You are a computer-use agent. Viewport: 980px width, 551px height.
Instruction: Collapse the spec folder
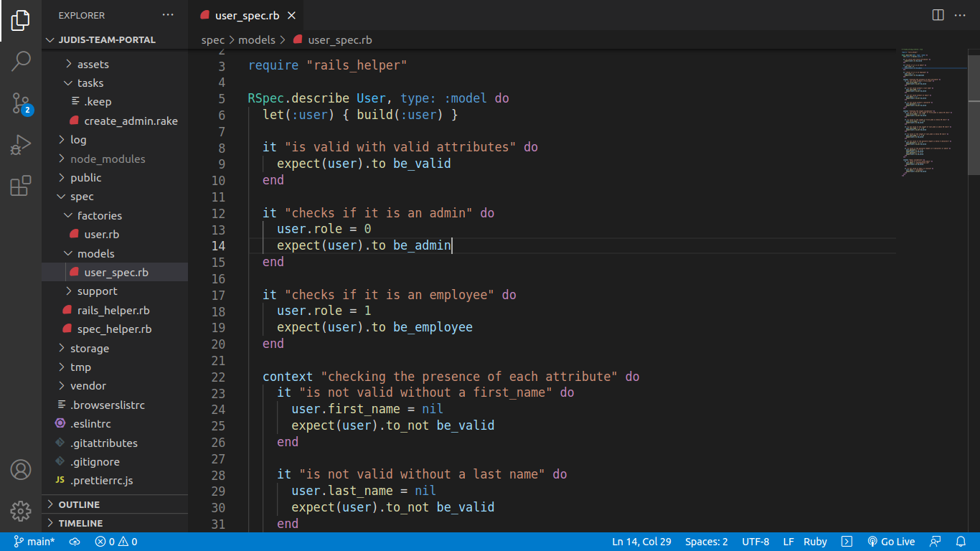(82, 197)
